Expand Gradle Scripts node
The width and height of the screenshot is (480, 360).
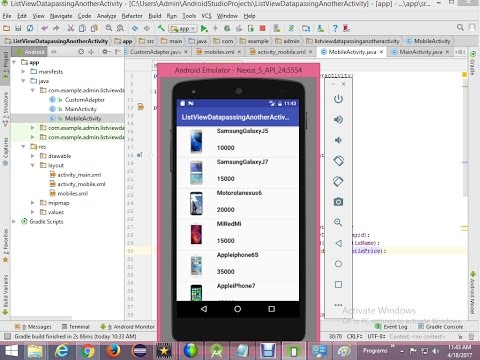coord(14,221)
